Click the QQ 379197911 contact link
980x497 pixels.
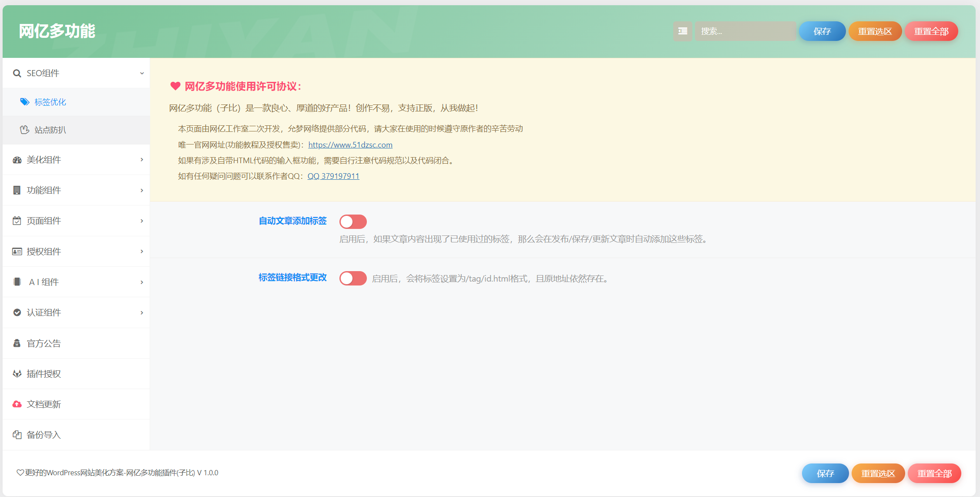coord(333,176)
